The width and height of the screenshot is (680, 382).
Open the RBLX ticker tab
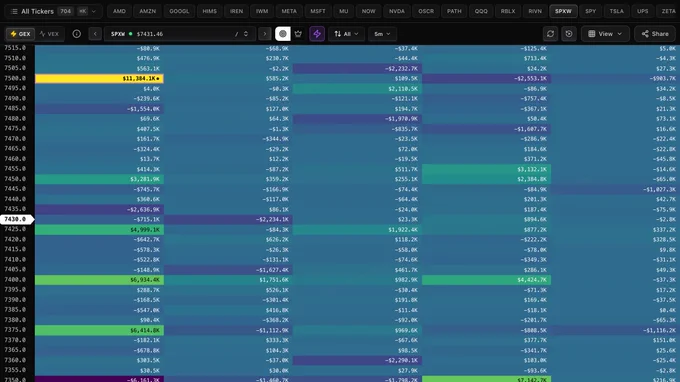(508, 11)
